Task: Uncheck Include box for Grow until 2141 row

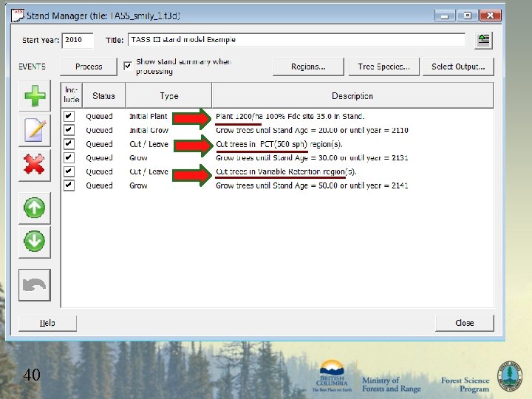Action: tap(69, 185)
